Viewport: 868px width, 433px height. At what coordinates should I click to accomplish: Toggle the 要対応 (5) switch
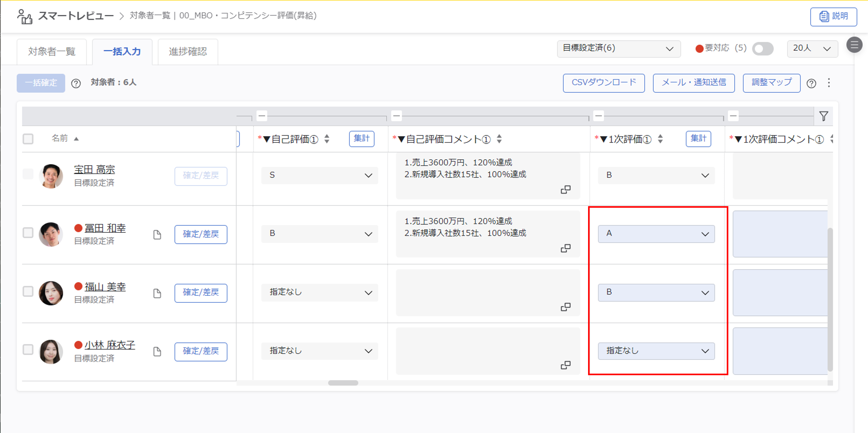(x=763, y=49)
